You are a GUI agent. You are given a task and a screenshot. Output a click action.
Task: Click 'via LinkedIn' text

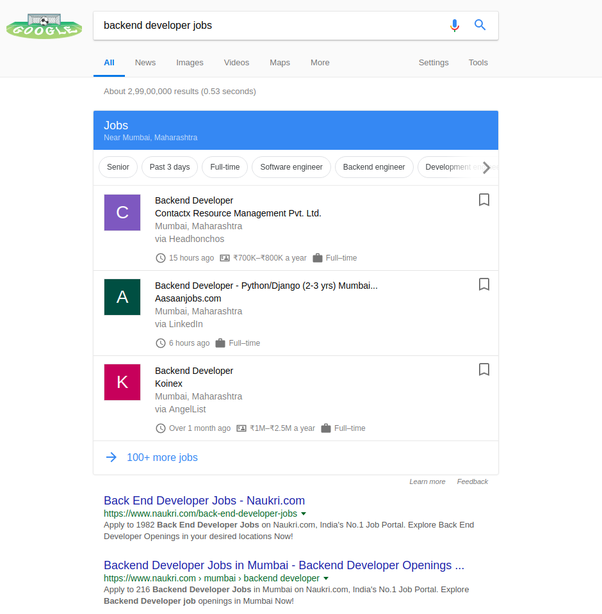[179, 324]
